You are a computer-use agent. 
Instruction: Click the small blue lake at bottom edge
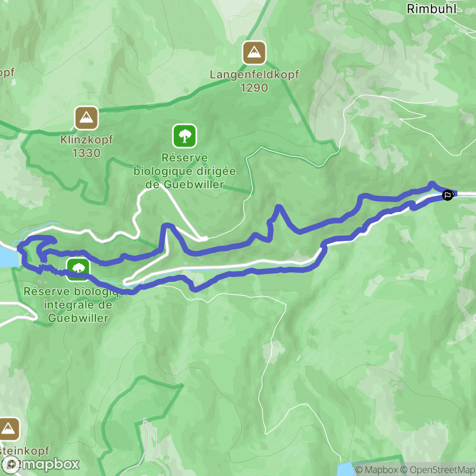[345, 469]
